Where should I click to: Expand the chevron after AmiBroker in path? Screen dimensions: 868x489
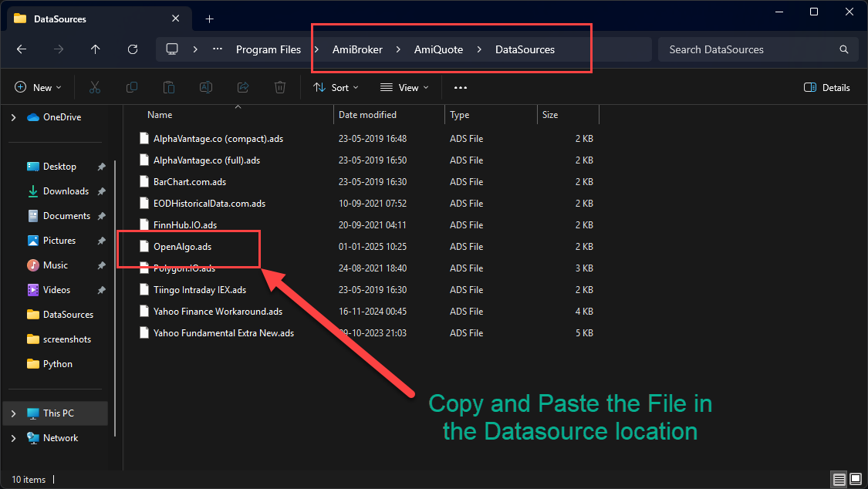click(x=398, y=49)
